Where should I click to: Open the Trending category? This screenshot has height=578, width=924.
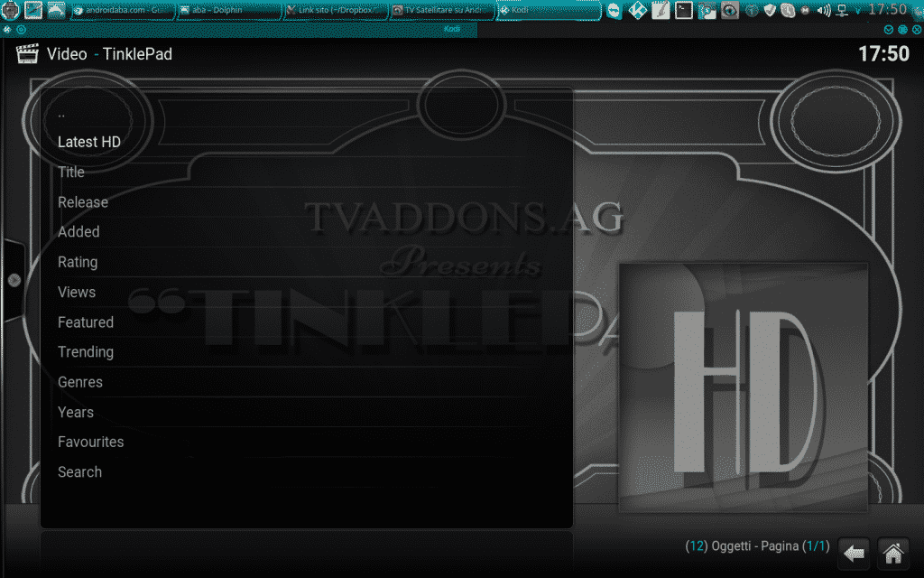click(307, 352)
